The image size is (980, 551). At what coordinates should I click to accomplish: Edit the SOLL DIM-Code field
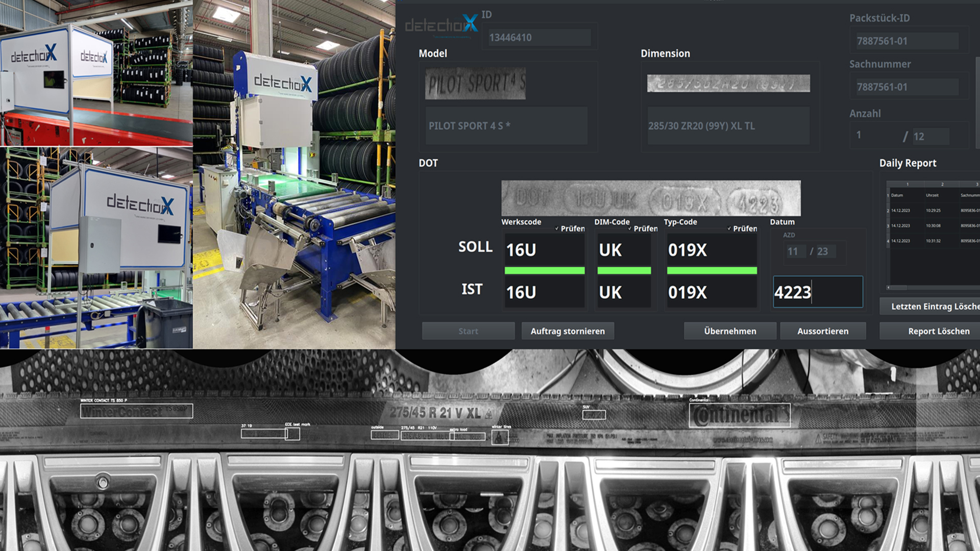(x=624, y=249)
